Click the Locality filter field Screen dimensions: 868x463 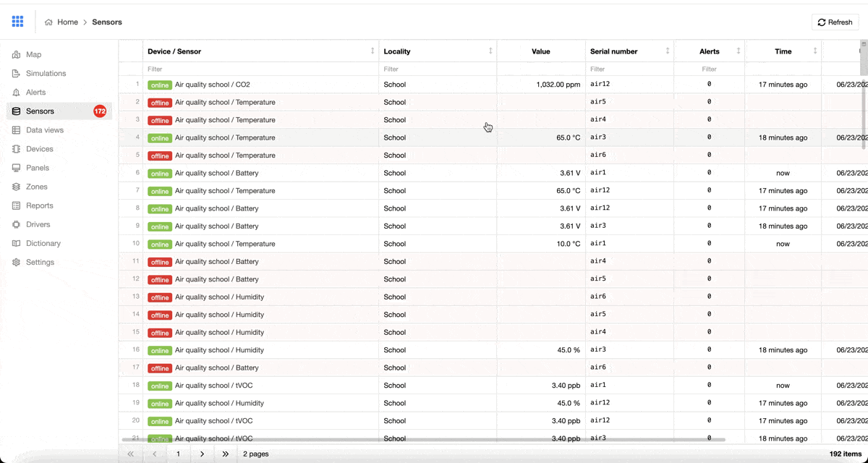coord(438,69)
